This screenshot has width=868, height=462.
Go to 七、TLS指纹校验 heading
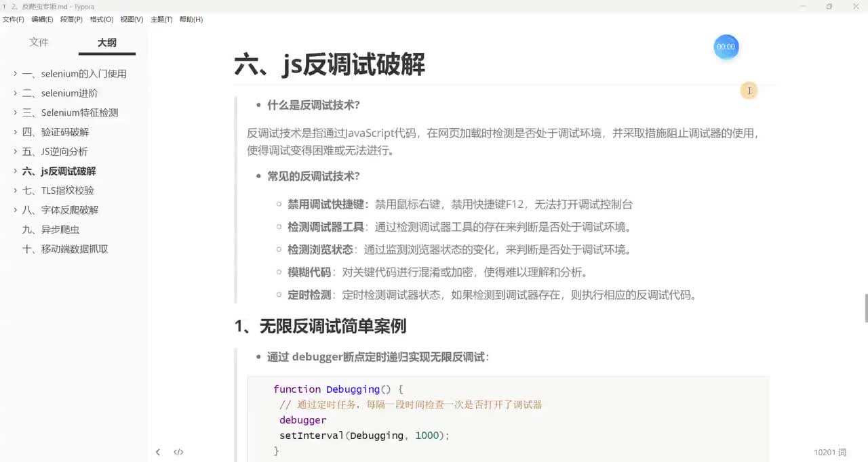point(58,191)
